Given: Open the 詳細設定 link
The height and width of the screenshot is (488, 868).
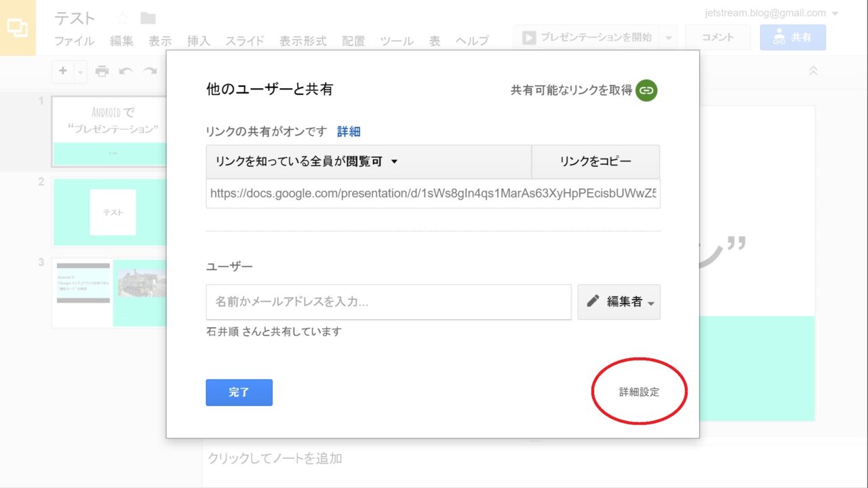Looking at the screenshot, I should 639,392.
